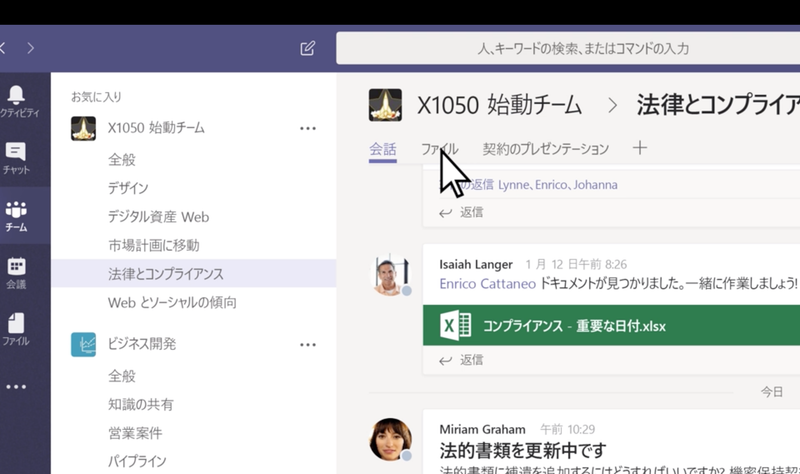Open more options for X1050 始動チーム

point(308,128)
